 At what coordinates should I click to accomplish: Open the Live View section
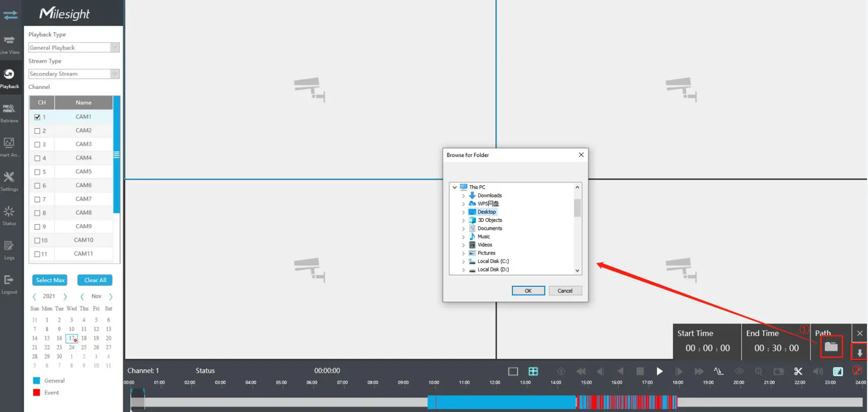(10, 44)
